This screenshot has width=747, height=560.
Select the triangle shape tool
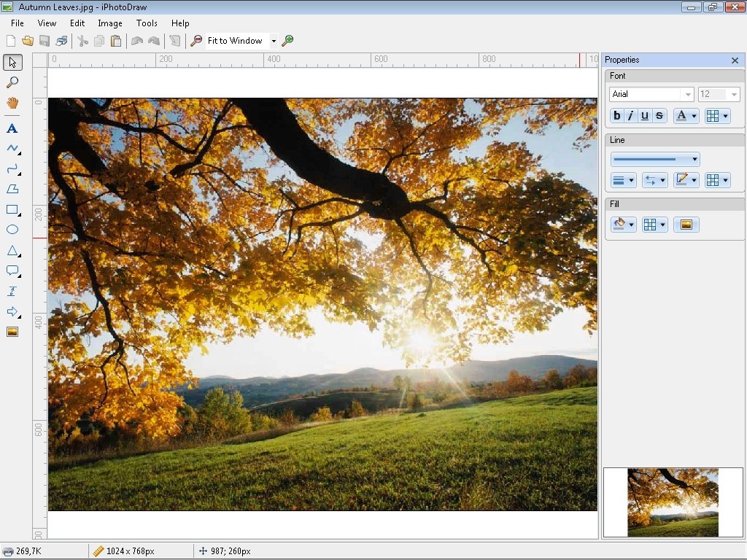pos(13,251)
